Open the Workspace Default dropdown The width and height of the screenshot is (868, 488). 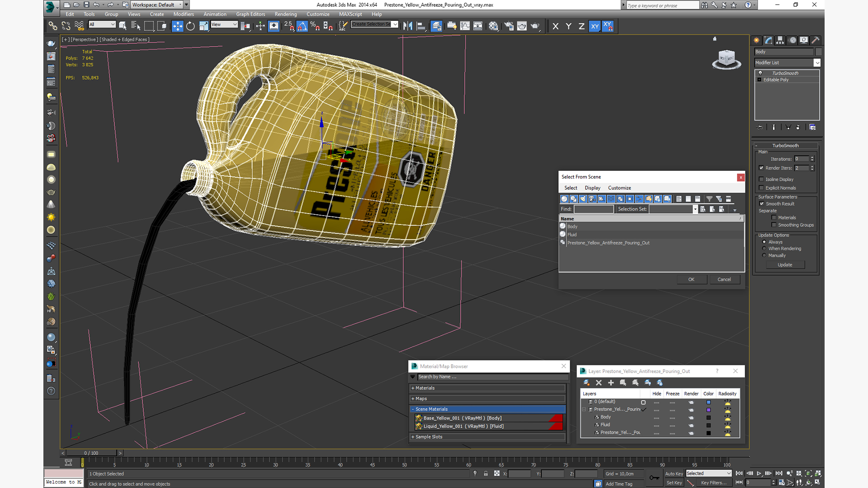(x=157, y=5)
